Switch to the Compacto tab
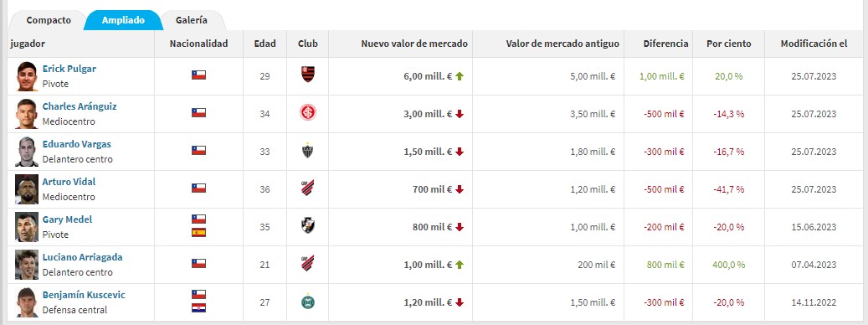 [49, 20]
